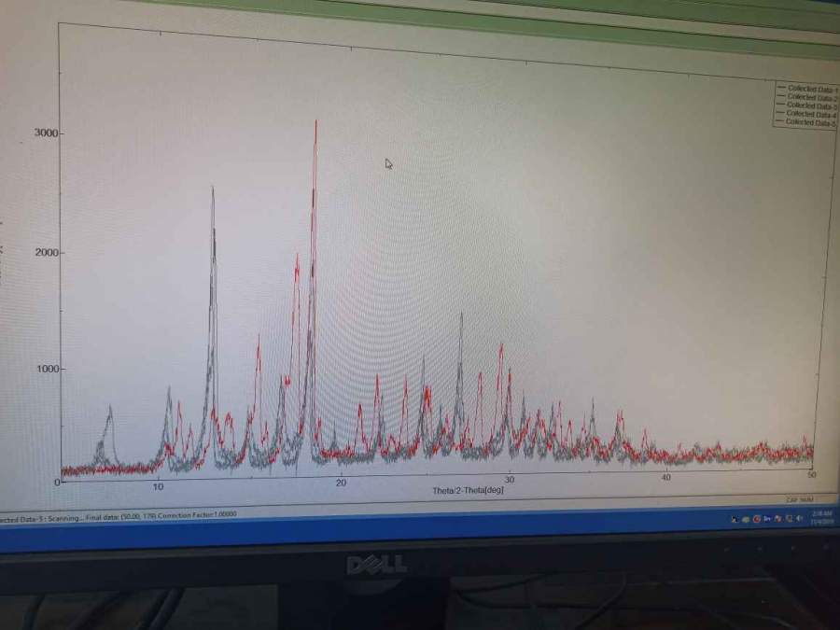840x630 pixels.
Task: Select the Collected Data-1 legend entry
Action: pos(809,89)
